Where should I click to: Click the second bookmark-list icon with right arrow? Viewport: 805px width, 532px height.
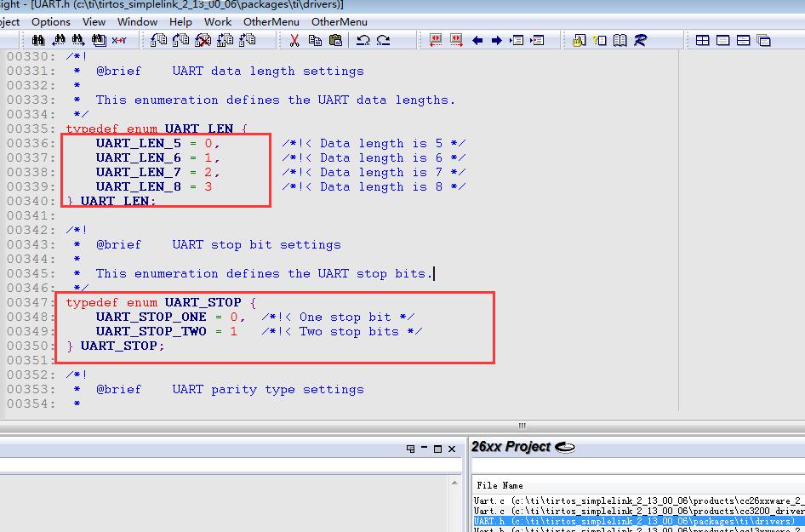(x=180, y=40)
